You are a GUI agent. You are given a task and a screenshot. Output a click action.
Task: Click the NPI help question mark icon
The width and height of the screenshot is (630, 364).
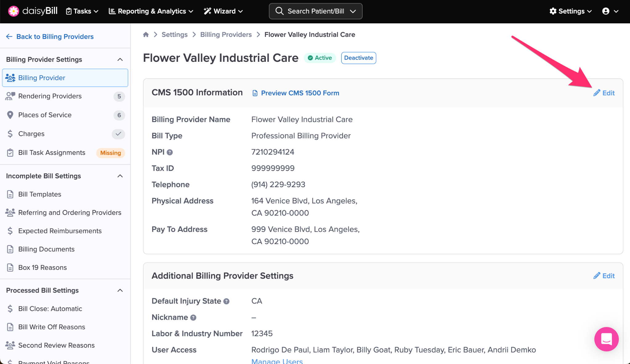coord(170,152)
